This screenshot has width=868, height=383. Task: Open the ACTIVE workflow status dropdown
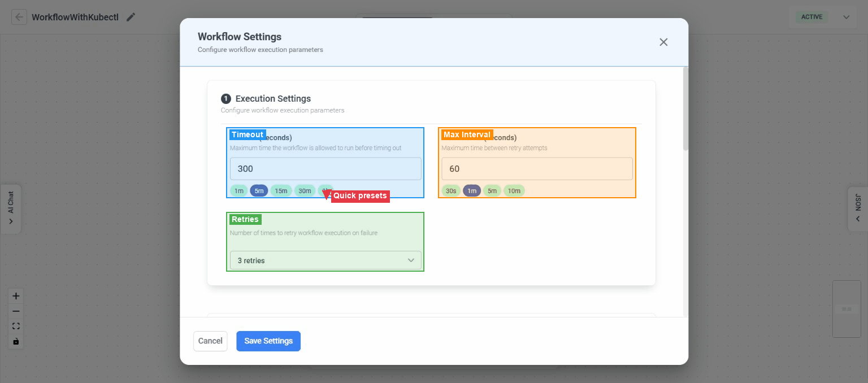pos(846,17)
